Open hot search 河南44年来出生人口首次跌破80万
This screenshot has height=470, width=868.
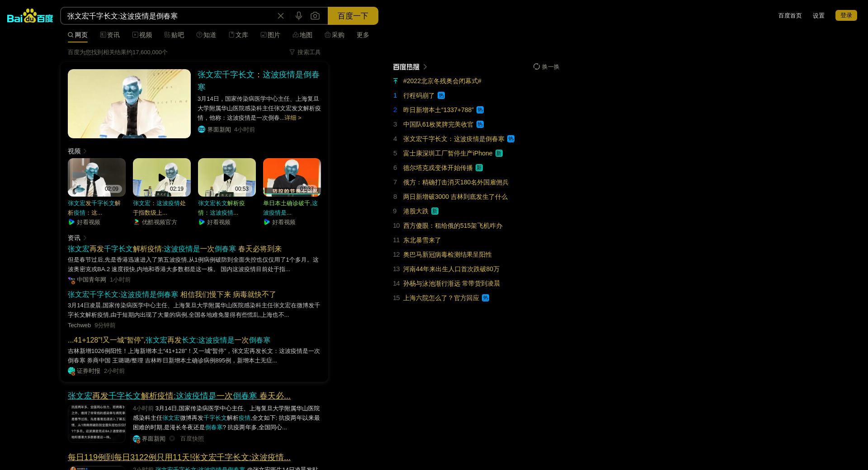click(451, 269)
